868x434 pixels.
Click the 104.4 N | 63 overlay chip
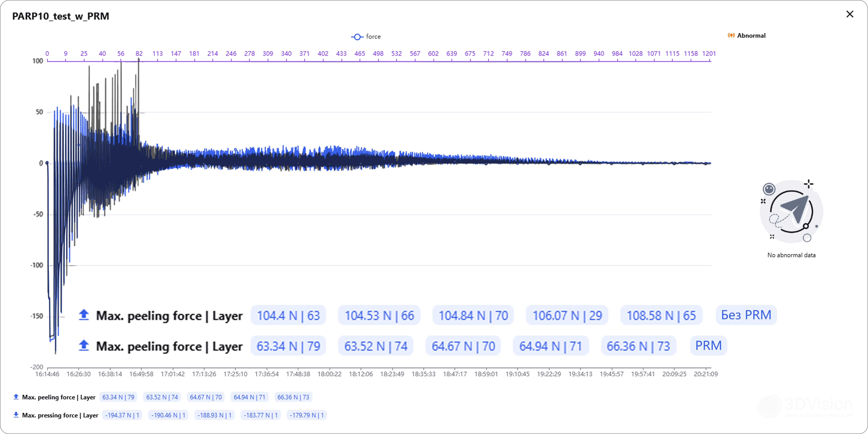[x=288, y=315]
